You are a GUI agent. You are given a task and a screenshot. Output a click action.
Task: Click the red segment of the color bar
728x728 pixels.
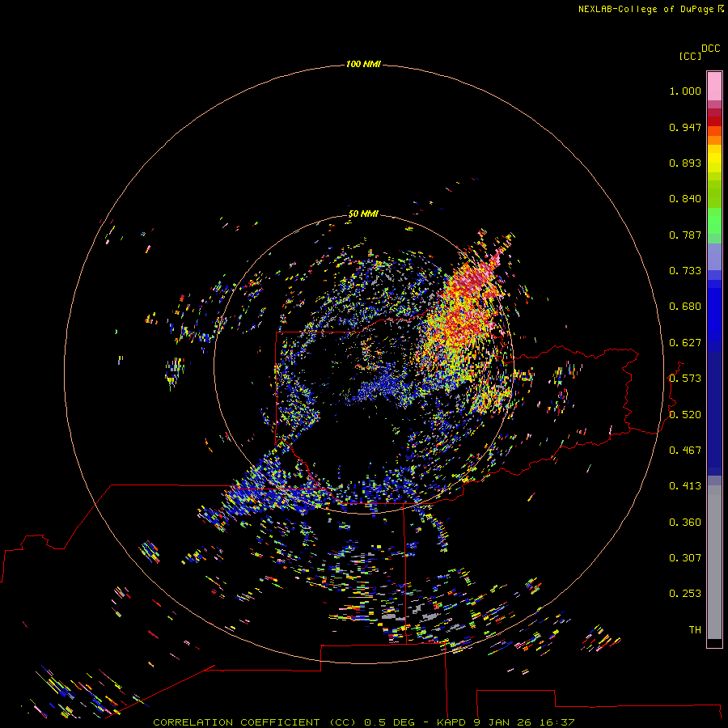coord(714,121)
